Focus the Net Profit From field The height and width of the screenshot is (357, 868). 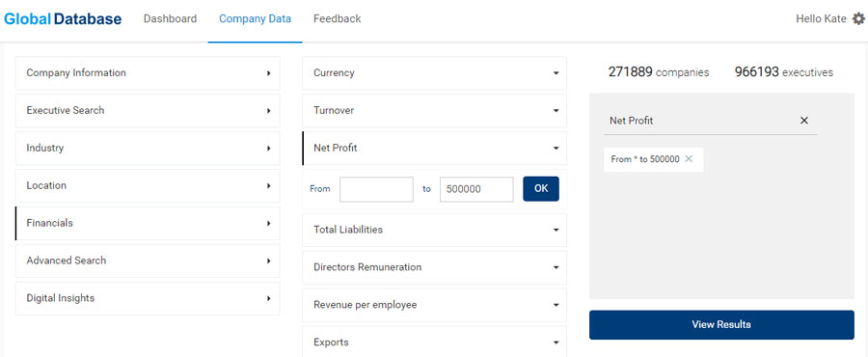pyautogui.click(x=376, y=189)
